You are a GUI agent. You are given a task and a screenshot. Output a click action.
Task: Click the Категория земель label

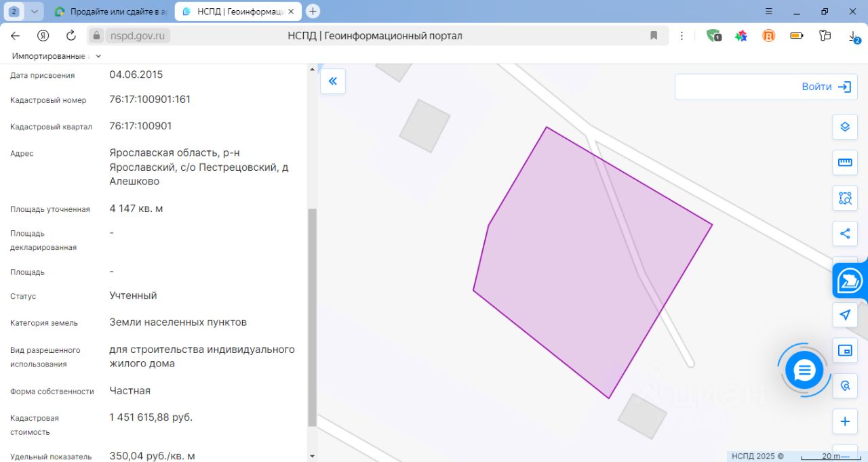[x=44, y=323]
